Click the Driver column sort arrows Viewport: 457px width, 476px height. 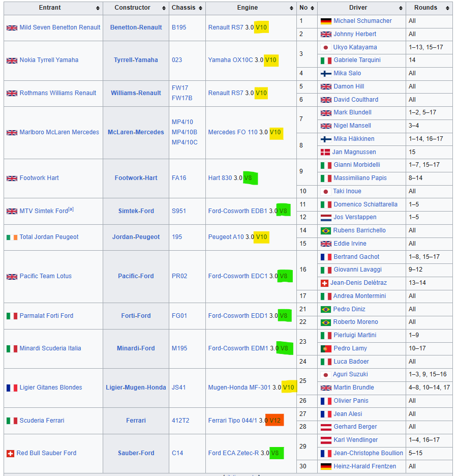401,8
